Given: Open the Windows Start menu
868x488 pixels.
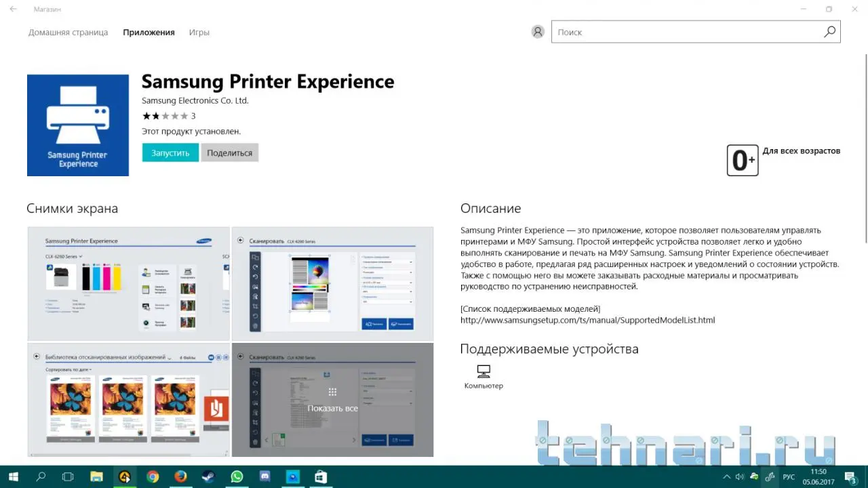Looking at the screenshot, I should coord(13,476).
